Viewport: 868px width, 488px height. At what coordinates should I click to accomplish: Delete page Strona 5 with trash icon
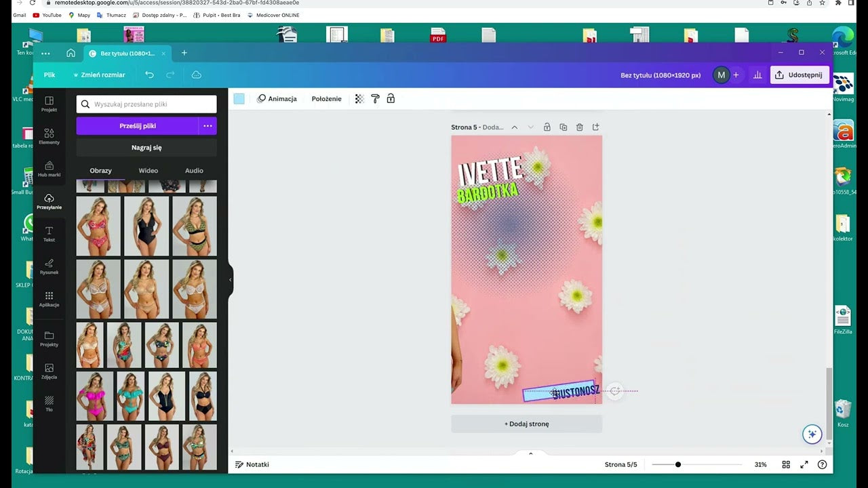[x=579, y=127]
